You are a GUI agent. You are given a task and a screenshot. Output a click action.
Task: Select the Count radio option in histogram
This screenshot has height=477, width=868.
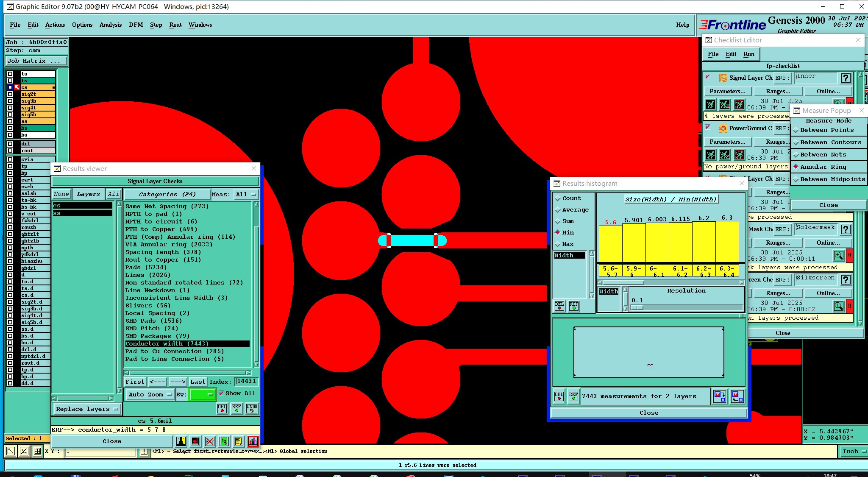(x=558, y=198)
